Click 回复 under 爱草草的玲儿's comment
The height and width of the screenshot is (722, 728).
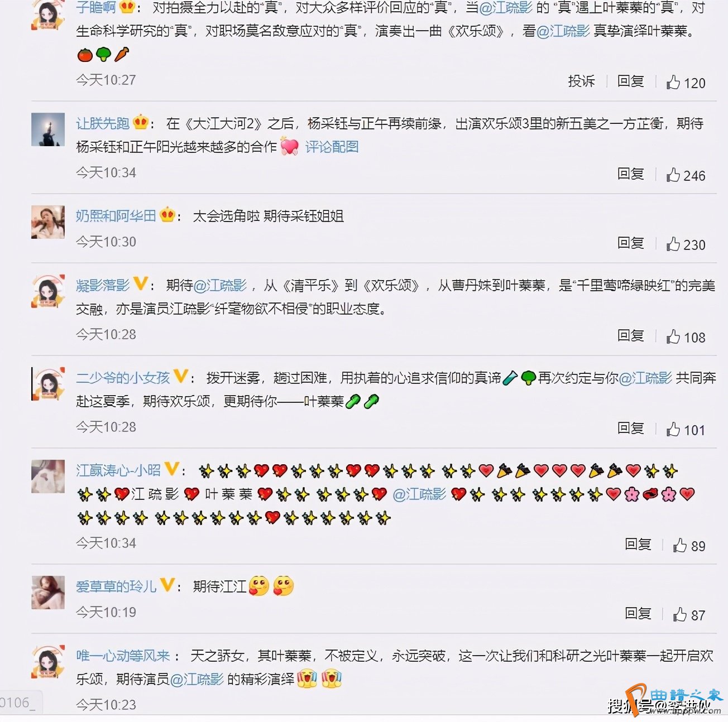(x=638, y=613)
